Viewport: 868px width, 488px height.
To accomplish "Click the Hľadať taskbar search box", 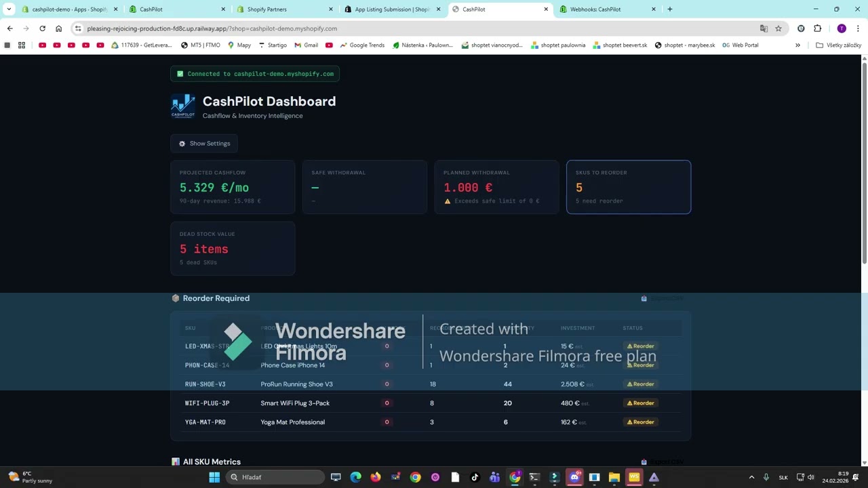I will point(275,477).
